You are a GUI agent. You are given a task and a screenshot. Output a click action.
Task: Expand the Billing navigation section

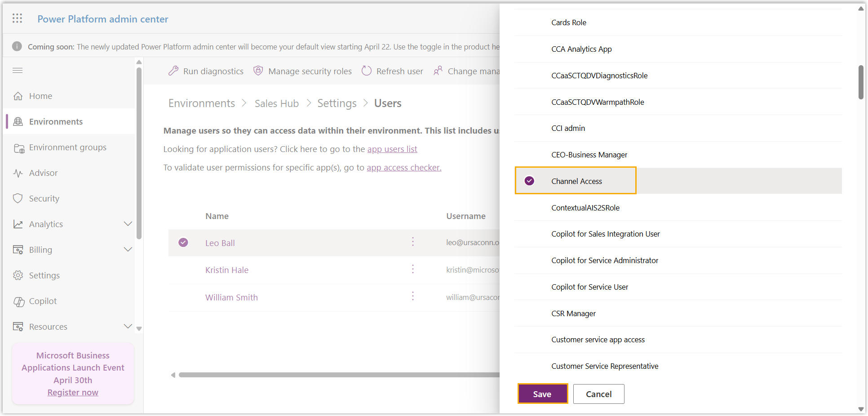(128, 250)
